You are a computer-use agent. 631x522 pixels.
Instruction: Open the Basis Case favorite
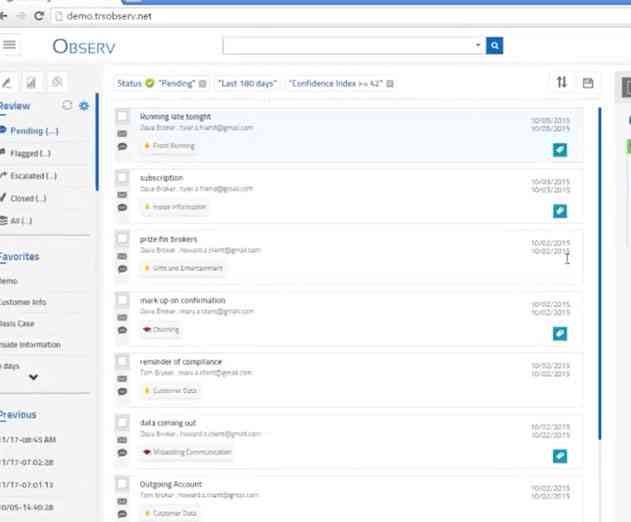(17, 324)
